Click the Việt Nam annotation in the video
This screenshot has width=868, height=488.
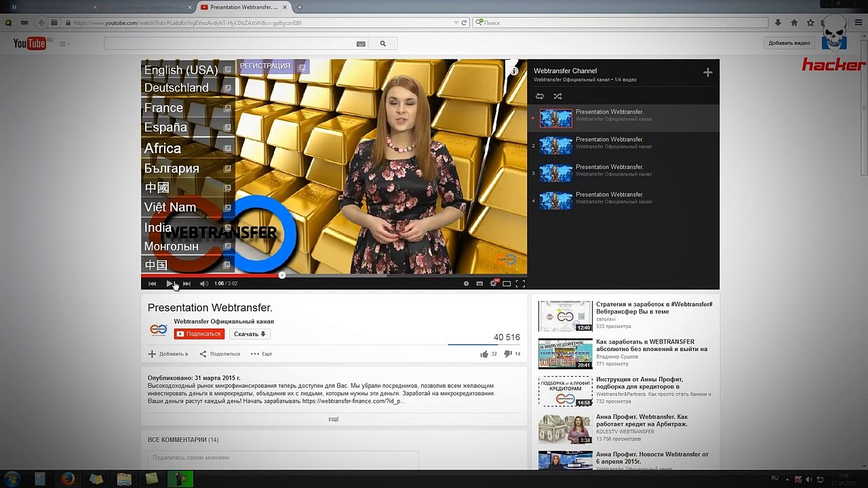(x=188, y=207)
